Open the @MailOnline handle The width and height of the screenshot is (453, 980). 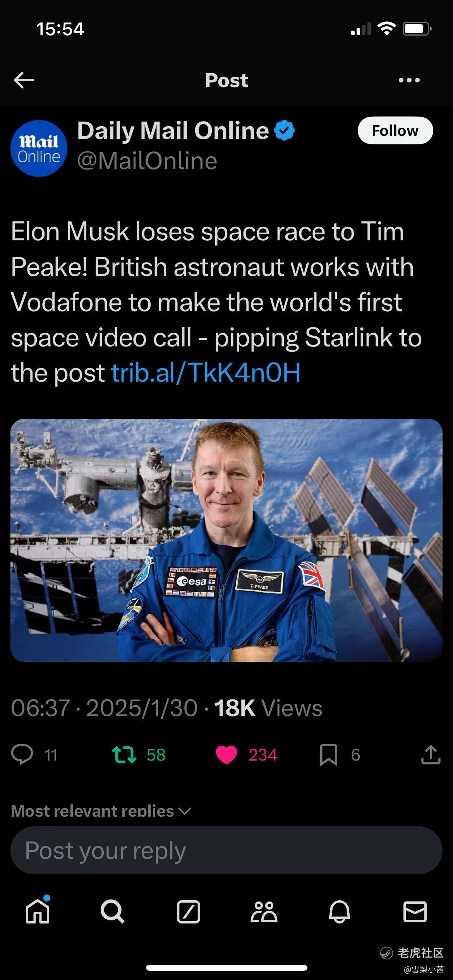pos(147,161)
